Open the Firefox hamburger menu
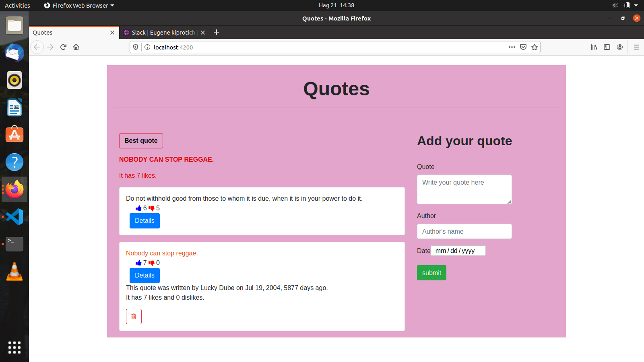 click(x=636, y=47)
